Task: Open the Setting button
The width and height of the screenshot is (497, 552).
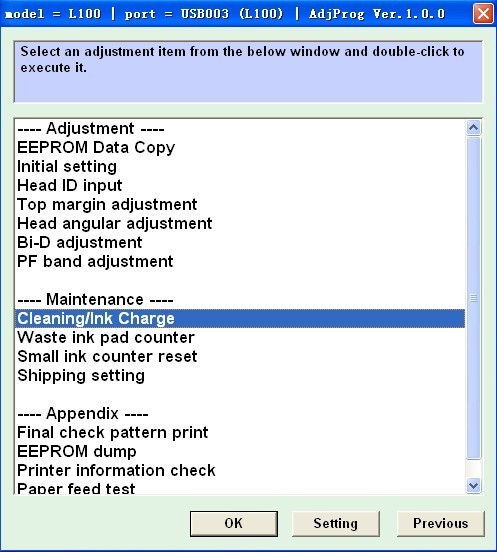Action: click(x=336, y=524)
